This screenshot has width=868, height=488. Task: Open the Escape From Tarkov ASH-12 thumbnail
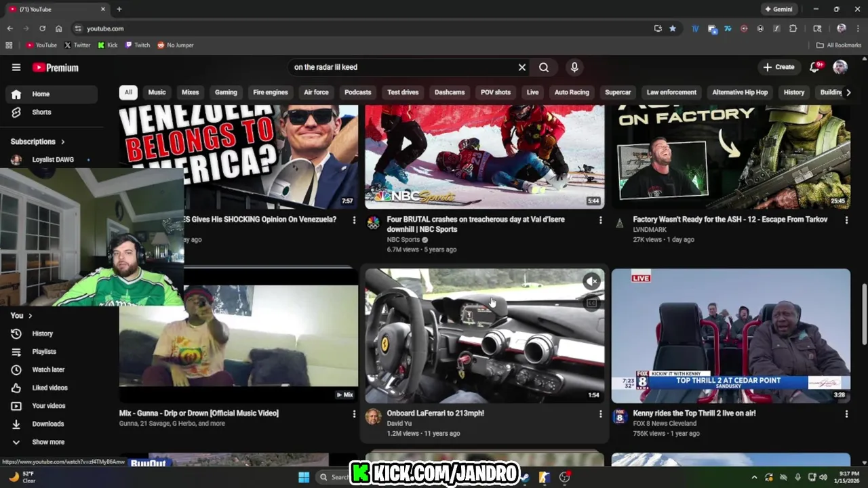[x=731, y=157]
